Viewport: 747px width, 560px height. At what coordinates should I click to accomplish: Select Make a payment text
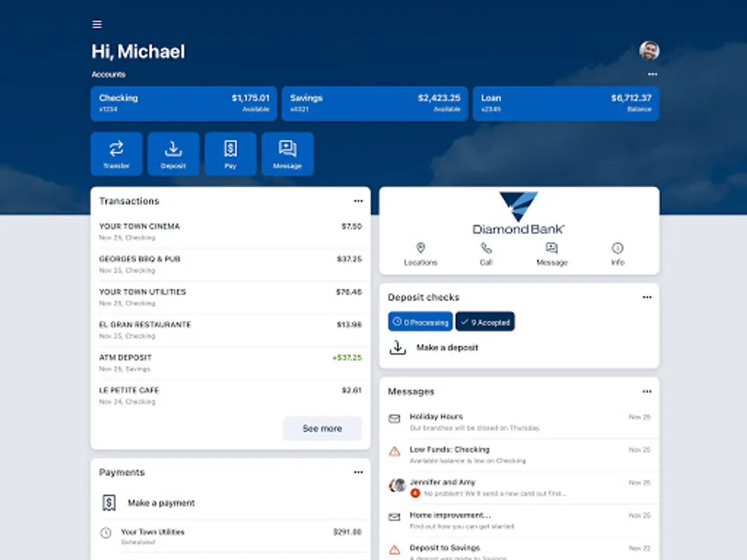[x=161, y=503]
